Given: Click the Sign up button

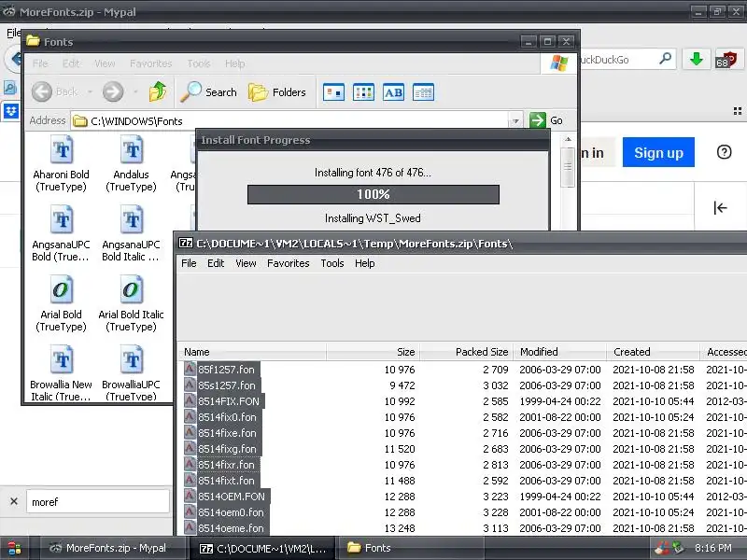Looking at the screenshot, I should point(658,152).
